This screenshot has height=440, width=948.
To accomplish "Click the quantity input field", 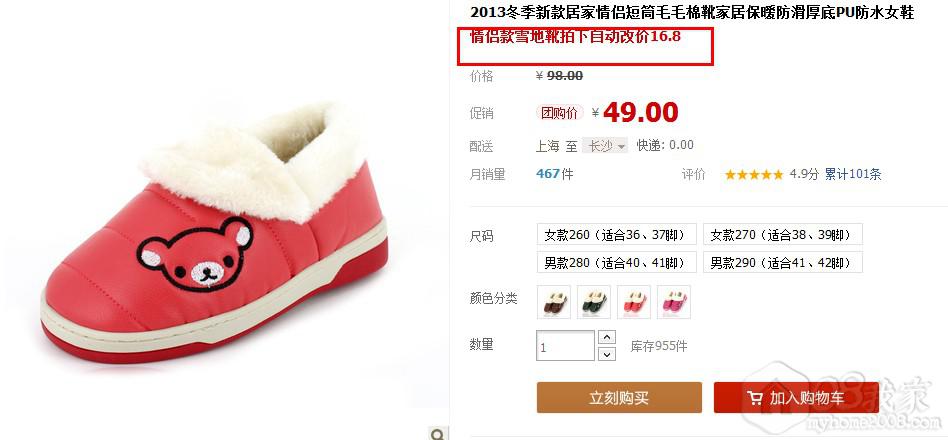I will click(x=565, y=346).
